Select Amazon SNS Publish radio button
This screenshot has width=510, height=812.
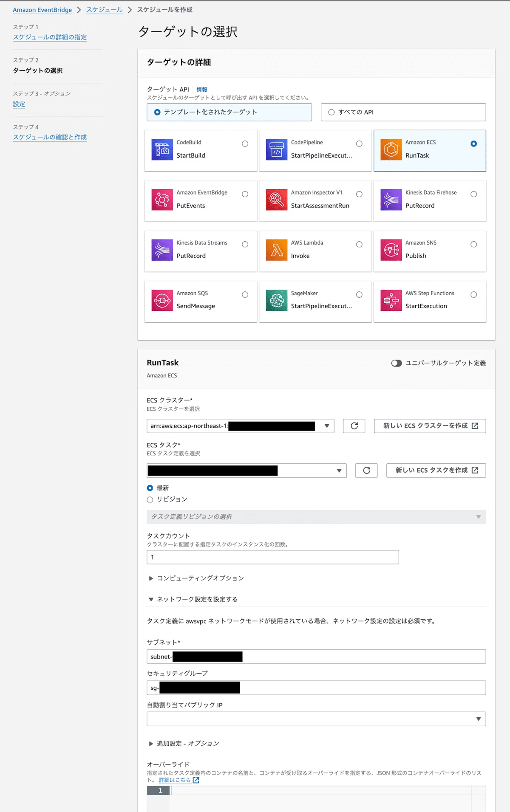(x=474, y=244)
